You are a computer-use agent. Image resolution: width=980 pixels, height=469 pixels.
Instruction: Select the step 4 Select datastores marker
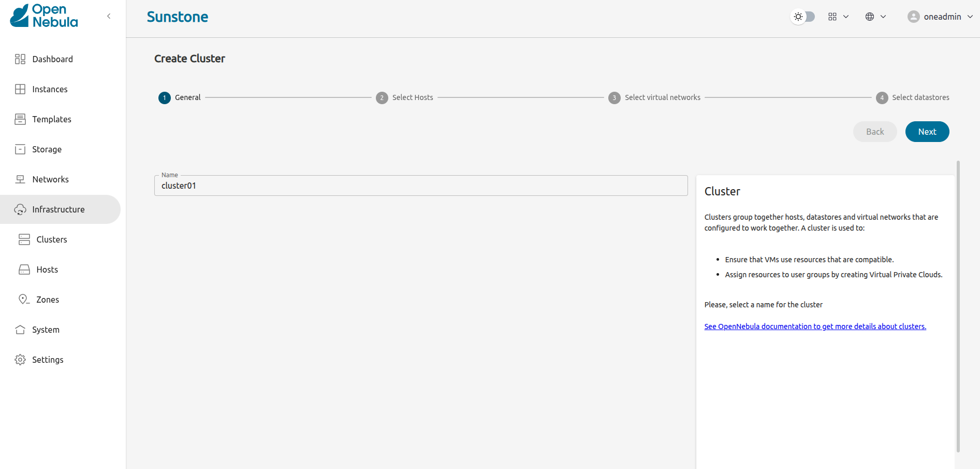(882, 97)
